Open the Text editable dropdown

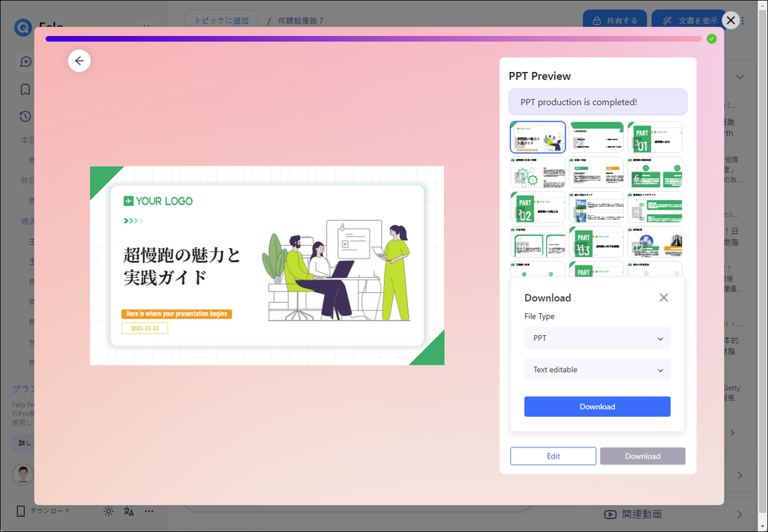tap(597, 369)
